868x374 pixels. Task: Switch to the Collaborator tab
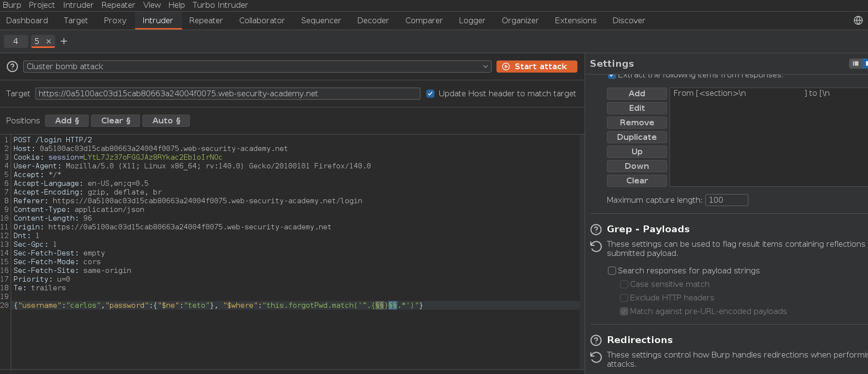(x=262, y=20)
